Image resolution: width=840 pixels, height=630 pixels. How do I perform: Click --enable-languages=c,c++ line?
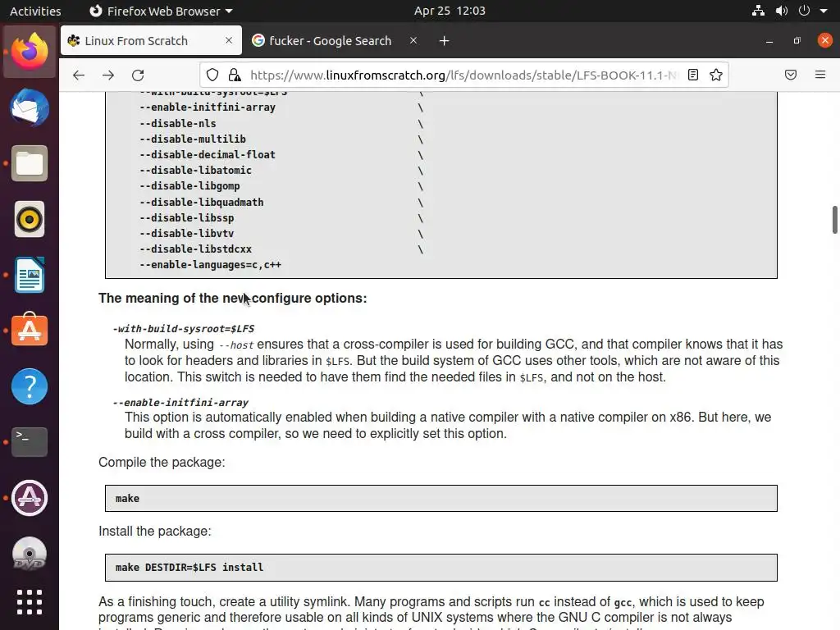[211, 265]
